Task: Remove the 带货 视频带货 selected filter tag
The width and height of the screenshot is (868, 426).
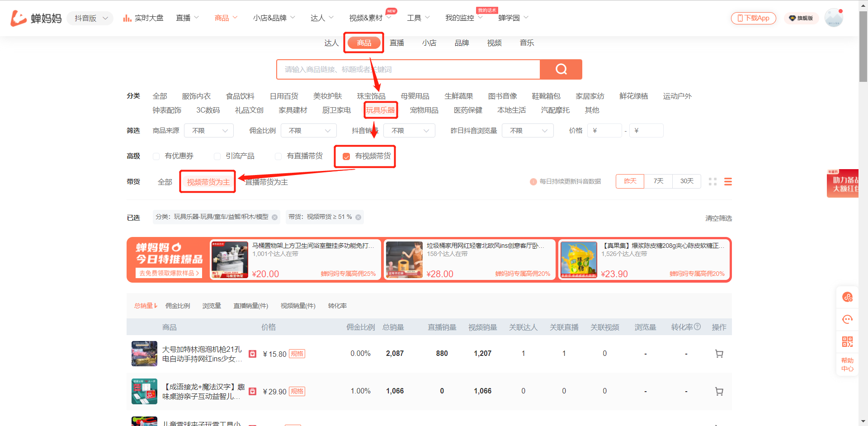Action: 358,217
